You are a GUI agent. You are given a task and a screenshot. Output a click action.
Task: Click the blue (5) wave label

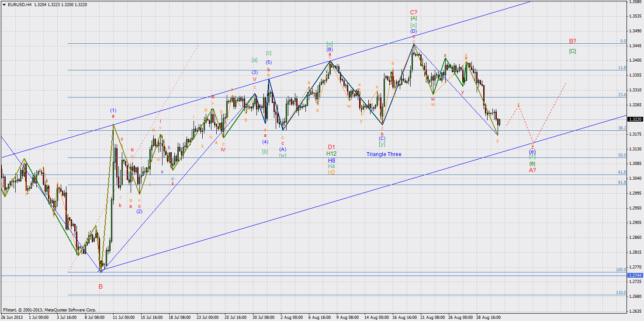point(269,62)
